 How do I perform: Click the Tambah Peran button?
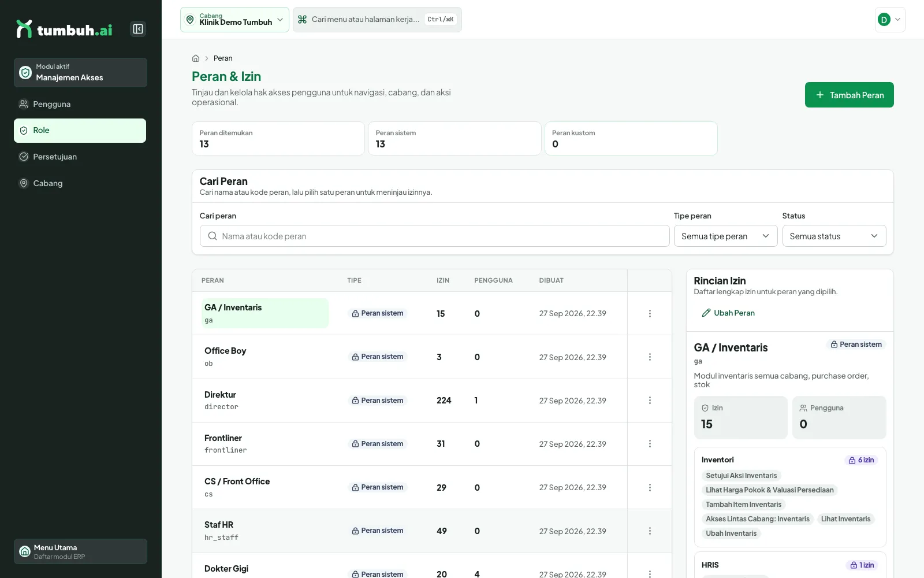pos(849,95)
